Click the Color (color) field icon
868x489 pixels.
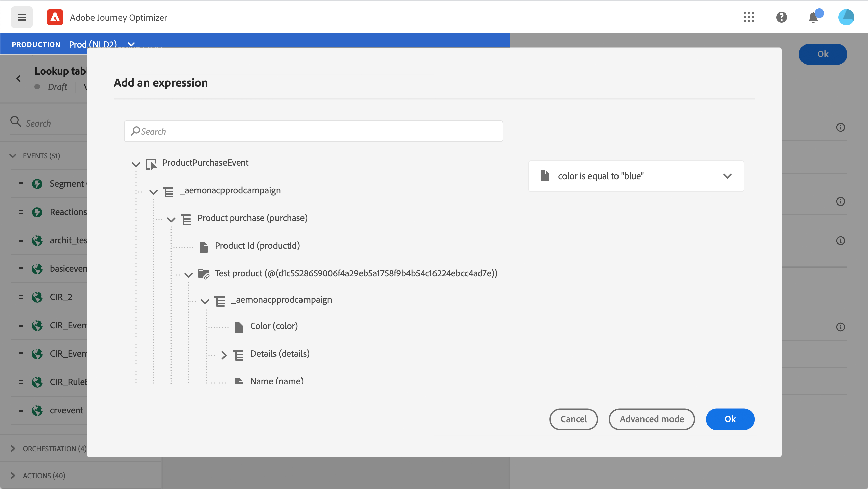point(239,327)
